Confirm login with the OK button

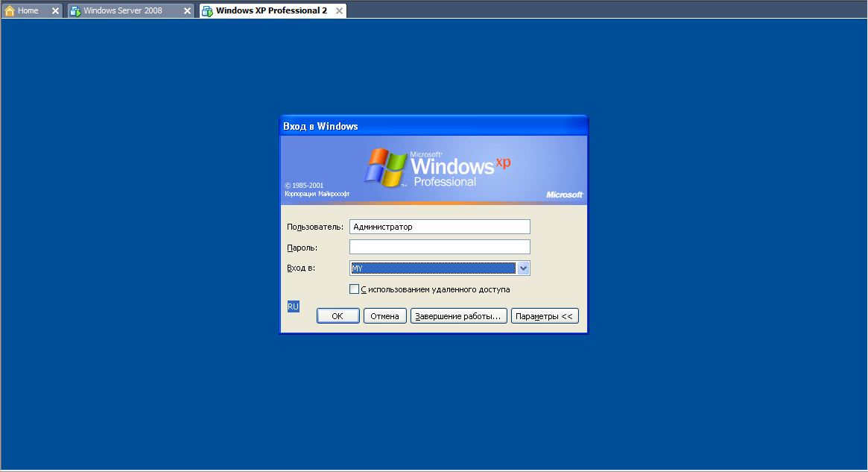click(338, 315)
